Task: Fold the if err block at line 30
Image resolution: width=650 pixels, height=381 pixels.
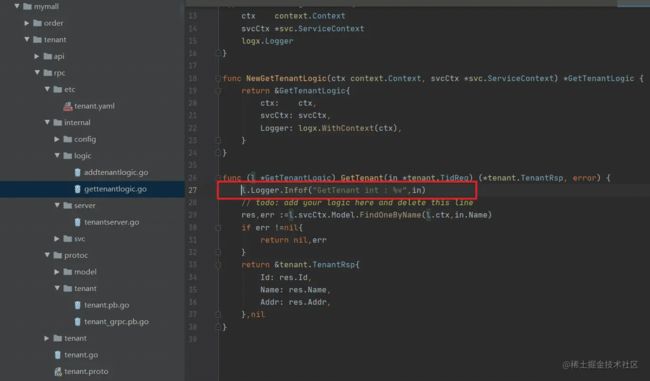Action: (218, 227)
